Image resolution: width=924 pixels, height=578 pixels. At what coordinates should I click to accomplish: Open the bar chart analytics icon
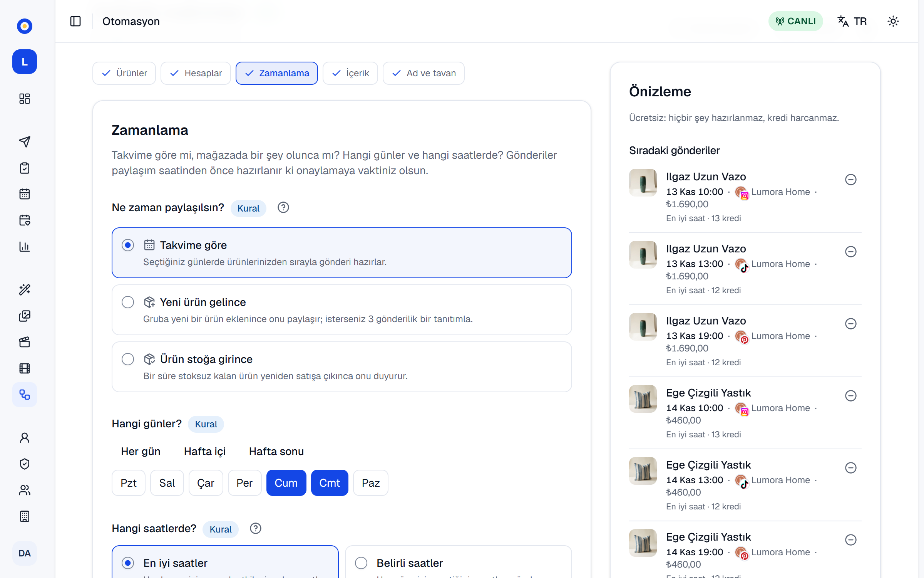pos(25,247)
